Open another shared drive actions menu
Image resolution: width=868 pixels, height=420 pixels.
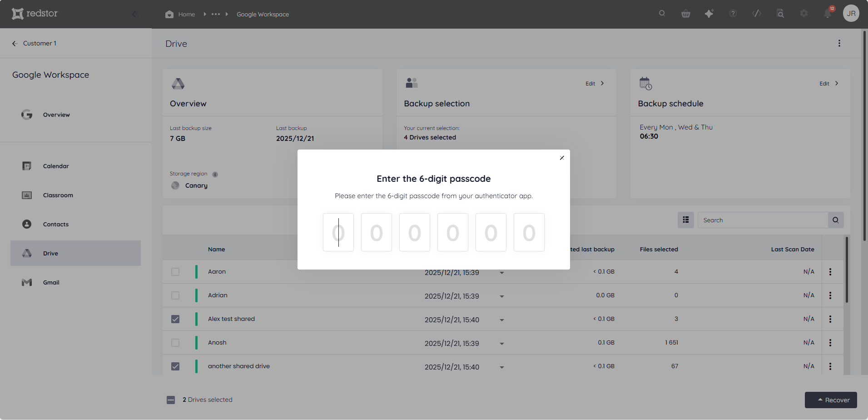pos(830,366)
